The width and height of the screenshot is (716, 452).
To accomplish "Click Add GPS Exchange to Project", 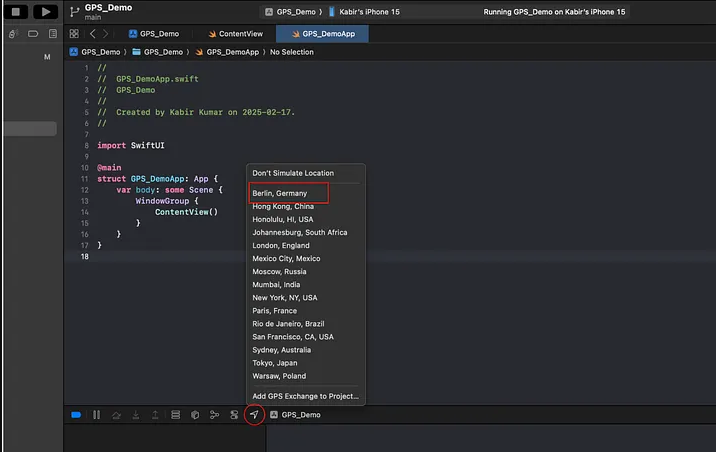I will click(x=305, y=396).
